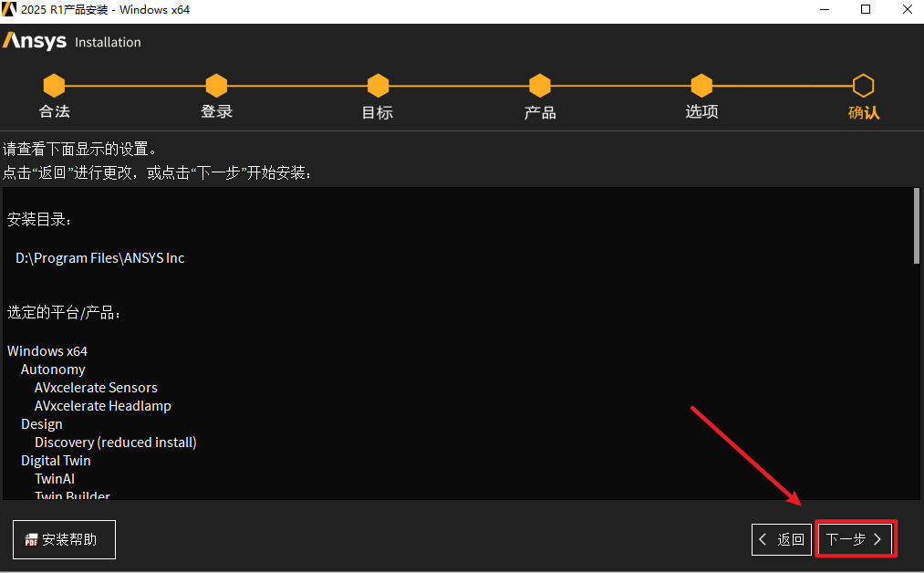Click the Discovery (reduced install) entry
Image resolution: width=924 pixels, height=573 pixels.
[x=116, y=443]
